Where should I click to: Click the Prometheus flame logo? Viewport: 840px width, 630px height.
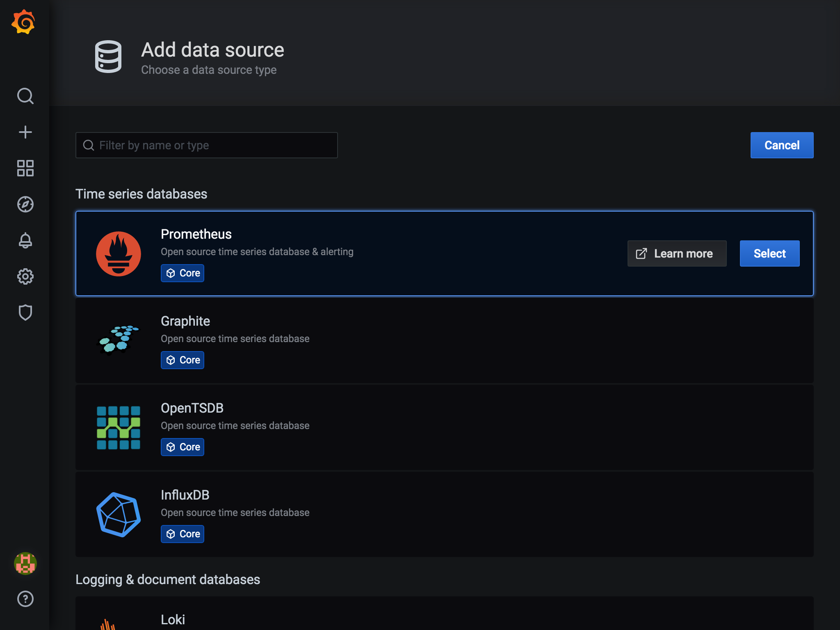tap(119, 254)
